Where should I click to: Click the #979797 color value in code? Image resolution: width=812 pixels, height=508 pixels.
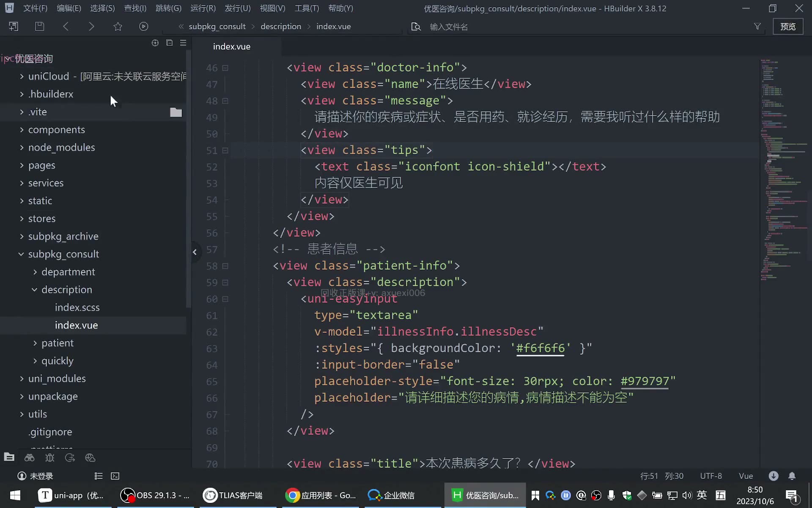pos(645,381)
